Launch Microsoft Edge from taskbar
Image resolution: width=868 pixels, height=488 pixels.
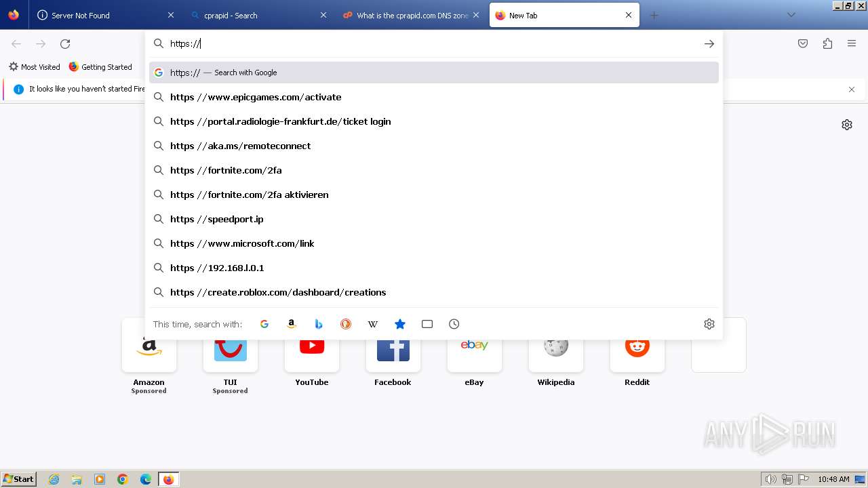146,479
